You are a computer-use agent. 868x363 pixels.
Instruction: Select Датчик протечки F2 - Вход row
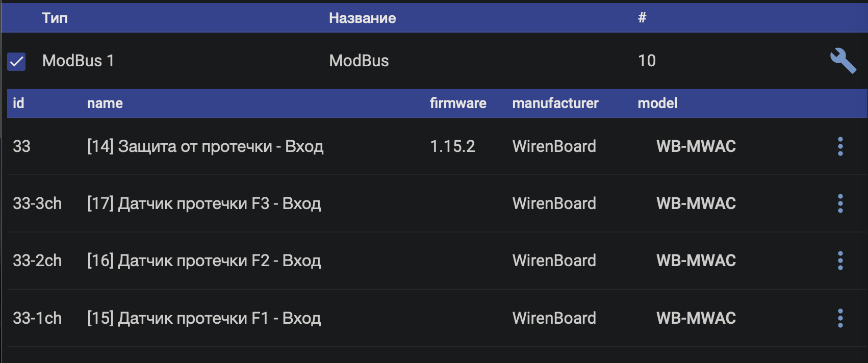(437, 261)
